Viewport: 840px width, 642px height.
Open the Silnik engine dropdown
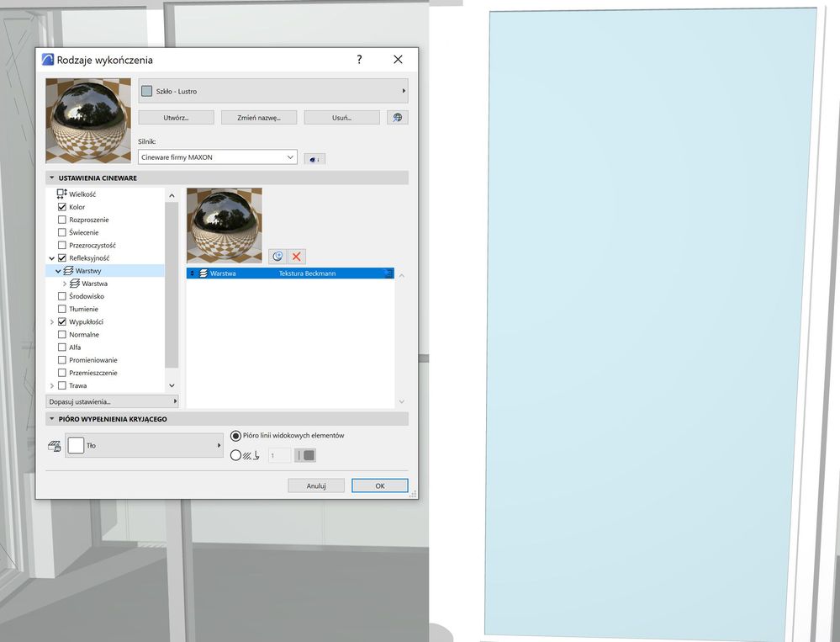218,157
